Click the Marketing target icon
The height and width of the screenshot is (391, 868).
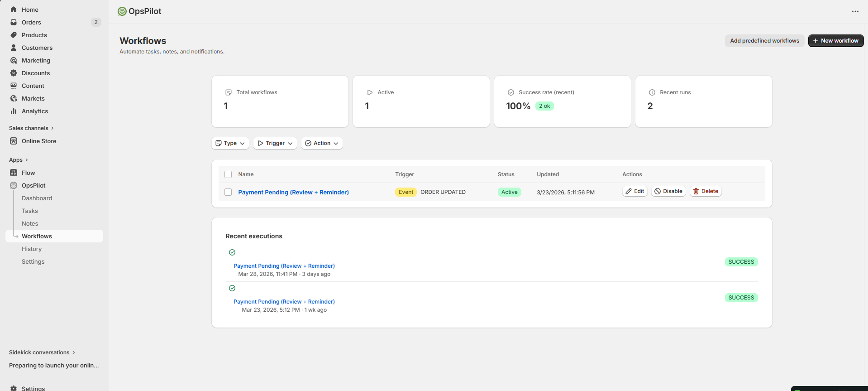pos(14,60)
